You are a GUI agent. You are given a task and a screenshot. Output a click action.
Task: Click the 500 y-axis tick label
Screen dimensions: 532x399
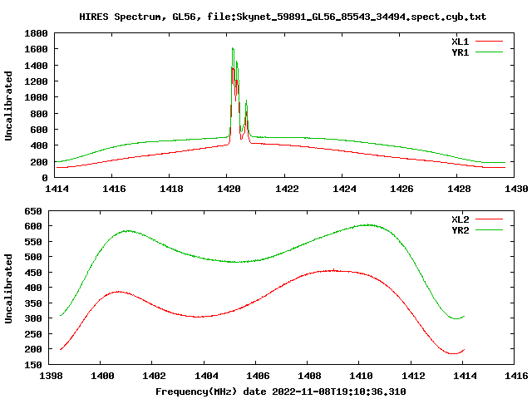coord(33,257)
